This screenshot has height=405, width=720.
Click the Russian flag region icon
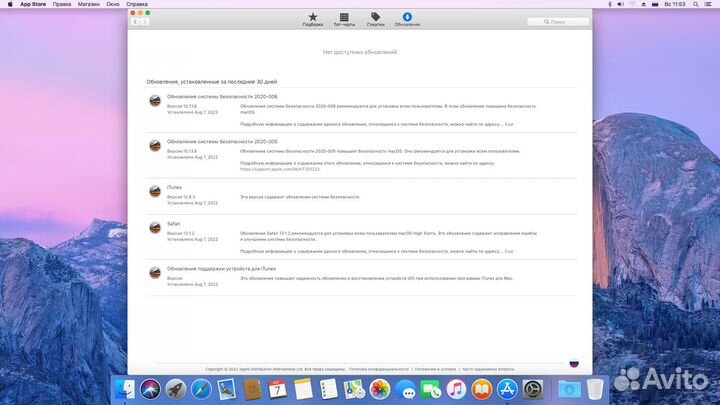[574, 364]
